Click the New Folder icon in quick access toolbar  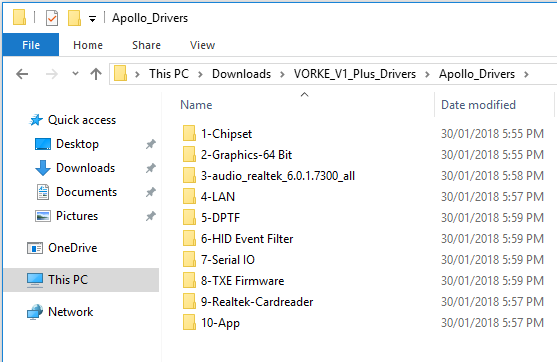click(74, 18)
